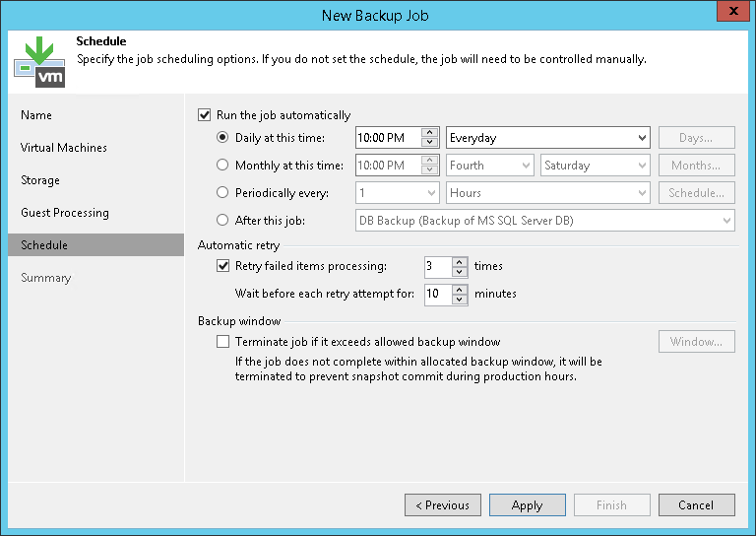
Task: Decrease monthly time with down arrow
Action: click(429, 169)
